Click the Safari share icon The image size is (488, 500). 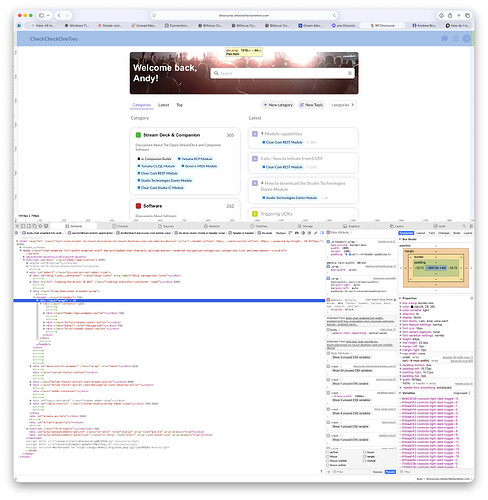[x=450, y=15]
